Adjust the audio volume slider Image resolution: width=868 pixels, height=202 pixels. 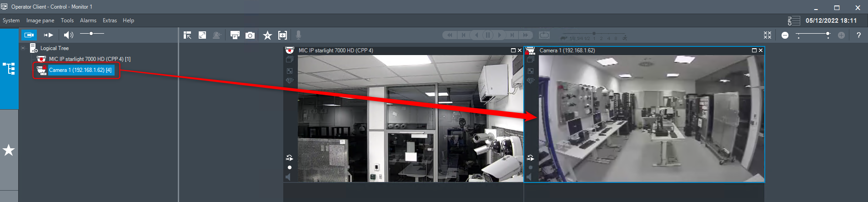[x=92, y=34]
